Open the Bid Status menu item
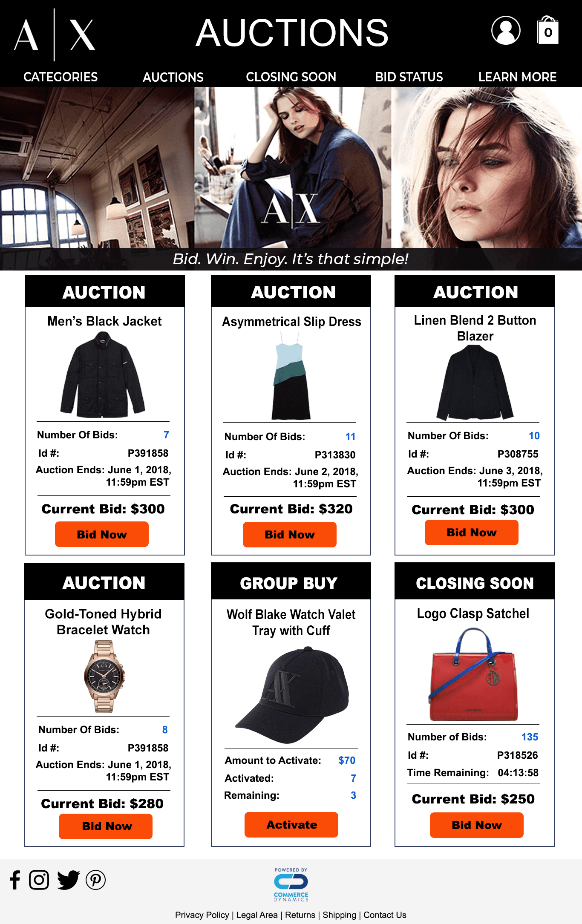Viewport: 582px width, 924px height. pos(409,77)
